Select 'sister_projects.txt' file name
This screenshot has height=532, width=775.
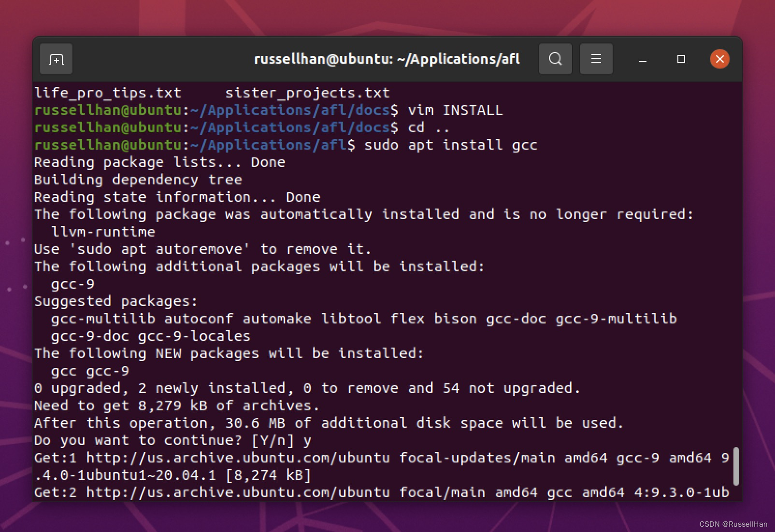click(307, 93)
